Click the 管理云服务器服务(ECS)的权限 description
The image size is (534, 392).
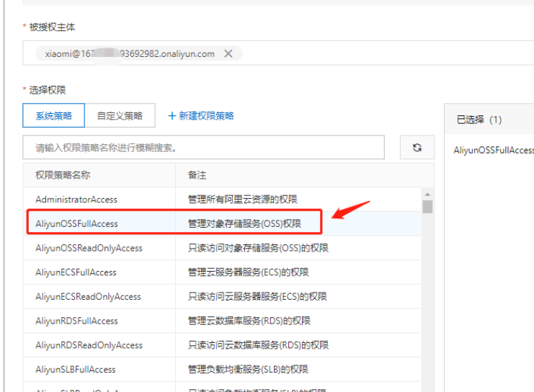pos(249,272)
